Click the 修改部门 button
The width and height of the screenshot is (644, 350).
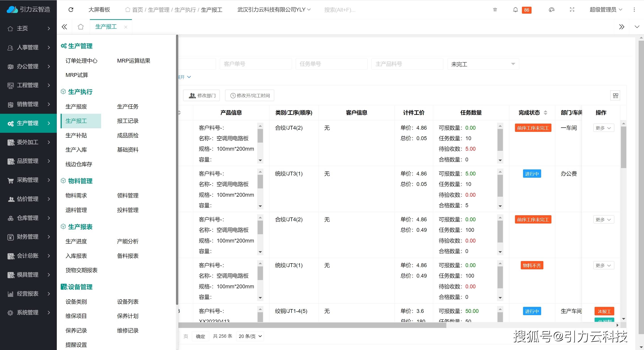click(201, 95)
